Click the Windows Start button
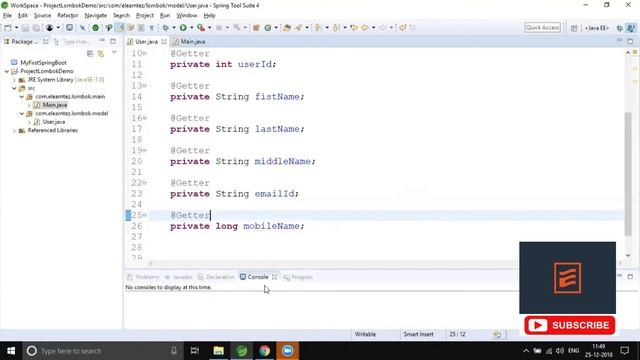The height and width of the screenshot is (360, 640). (11, 351)
